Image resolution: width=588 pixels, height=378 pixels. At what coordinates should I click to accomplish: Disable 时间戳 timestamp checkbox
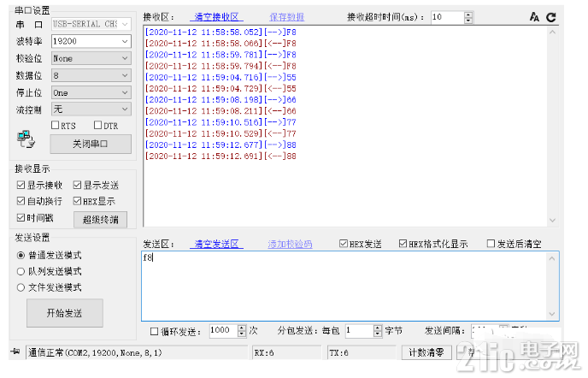click(21, 217)
